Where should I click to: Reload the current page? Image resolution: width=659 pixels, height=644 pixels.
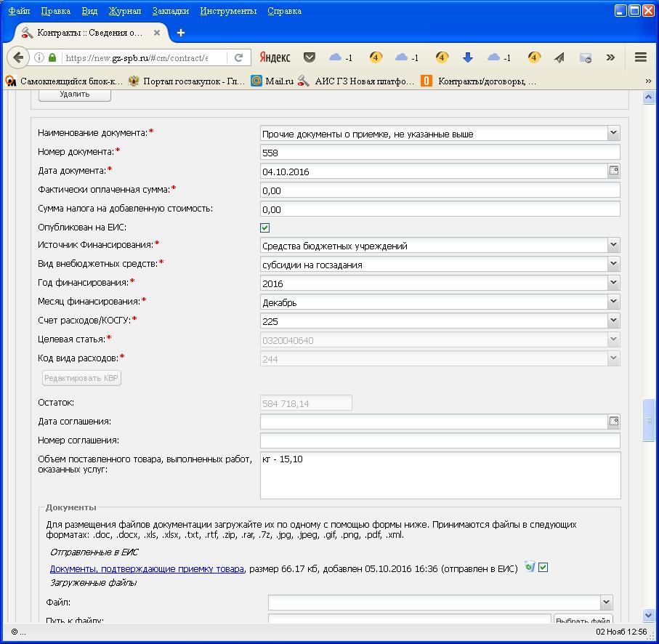coord(239,57)
